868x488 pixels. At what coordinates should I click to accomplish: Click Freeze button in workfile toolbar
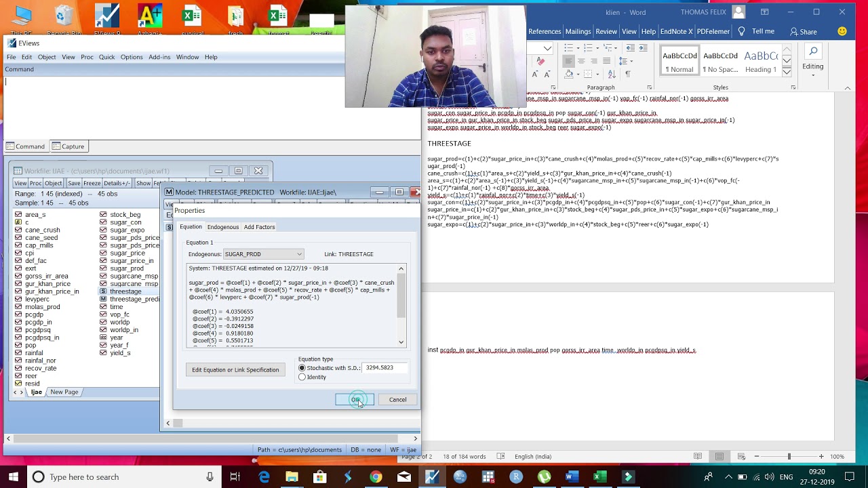click(x=92, y=183)
